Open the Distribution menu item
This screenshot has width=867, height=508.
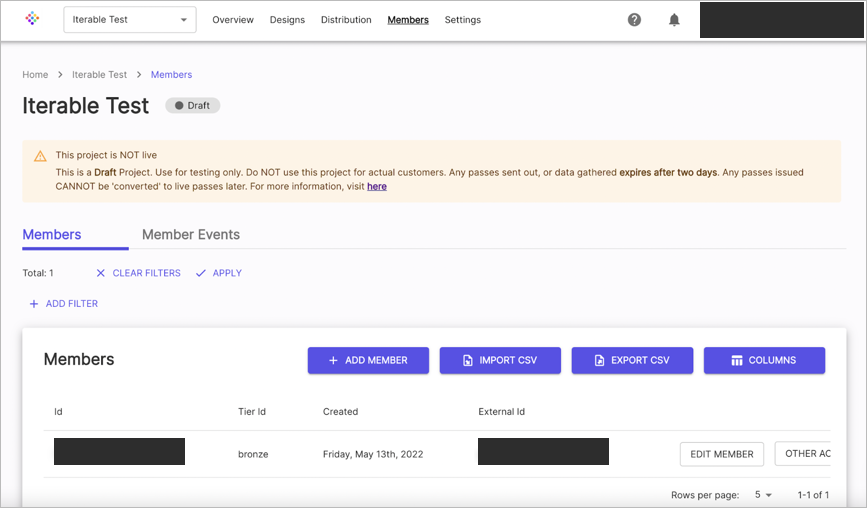[x=346, y=20]
